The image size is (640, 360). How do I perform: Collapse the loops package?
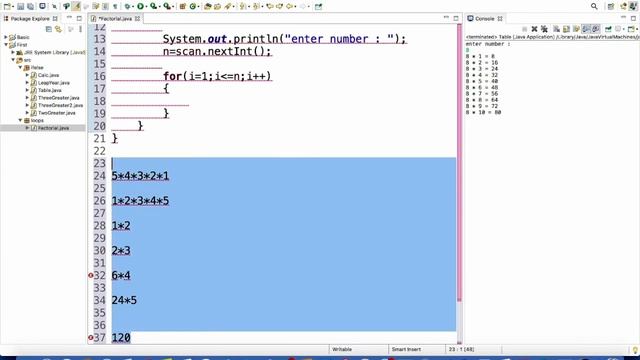point(20,120)
